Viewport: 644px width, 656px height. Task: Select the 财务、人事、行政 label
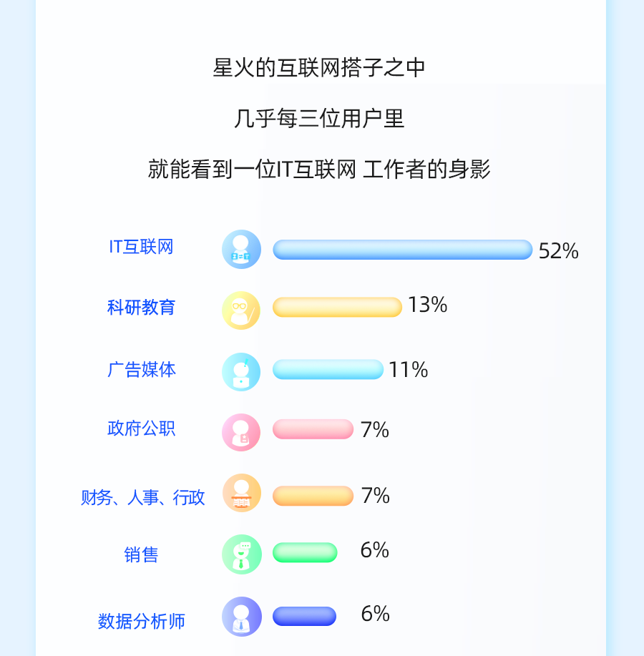(x=142, y=497)
